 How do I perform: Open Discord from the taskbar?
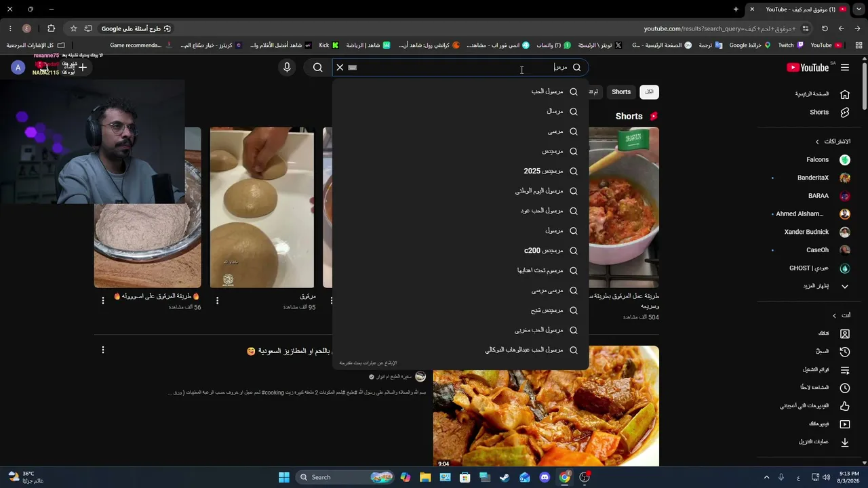pos(545,477)
